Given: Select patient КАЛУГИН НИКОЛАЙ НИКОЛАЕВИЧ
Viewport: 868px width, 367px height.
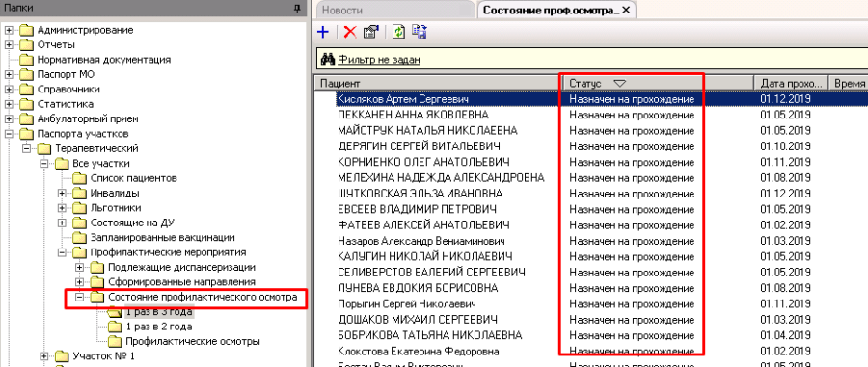Looking at the screenshot, I should pyautogui.click(x=424, y=257).
